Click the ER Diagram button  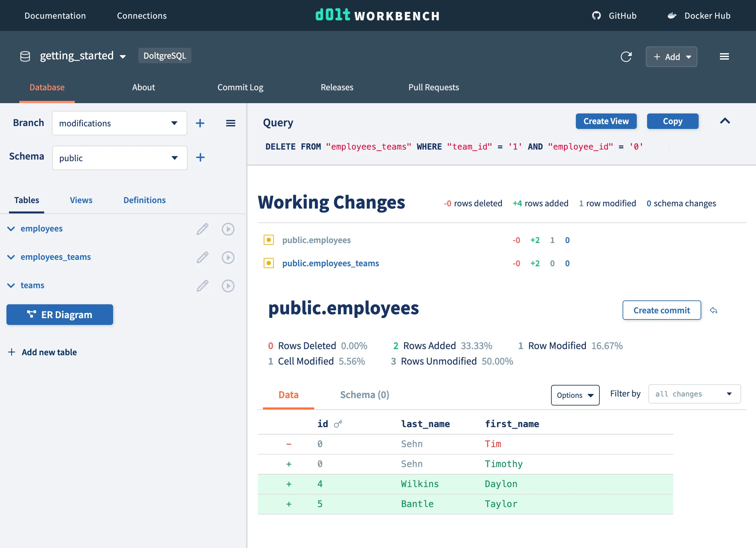click(x=60, y=315)
